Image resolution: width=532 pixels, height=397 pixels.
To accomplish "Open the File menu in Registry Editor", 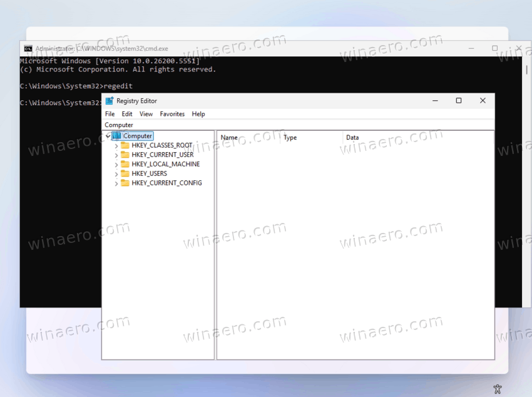I will coord(110,114).
